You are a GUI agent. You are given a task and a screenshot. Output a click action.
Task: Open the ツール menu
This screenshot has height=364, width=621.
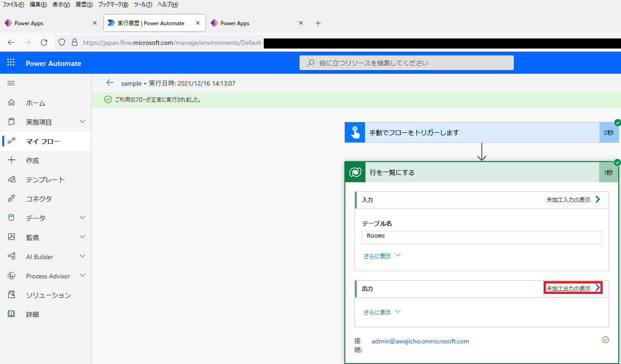point(143,5)
